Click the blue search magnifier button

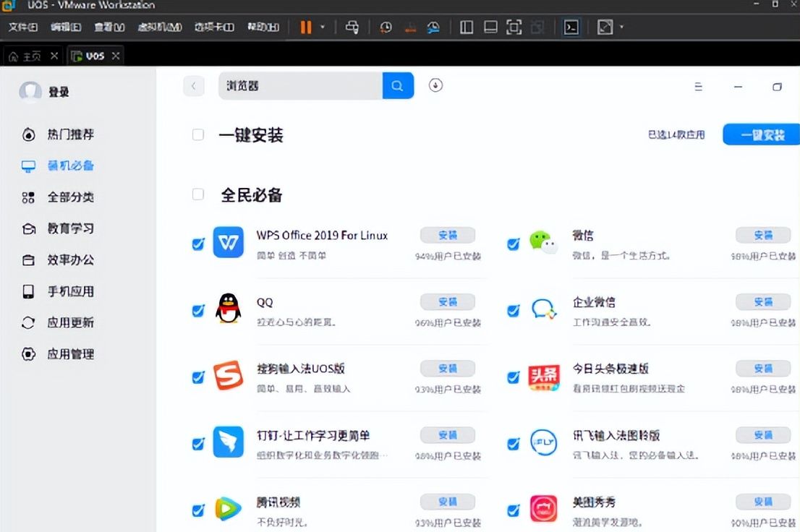tap(398, 86)
